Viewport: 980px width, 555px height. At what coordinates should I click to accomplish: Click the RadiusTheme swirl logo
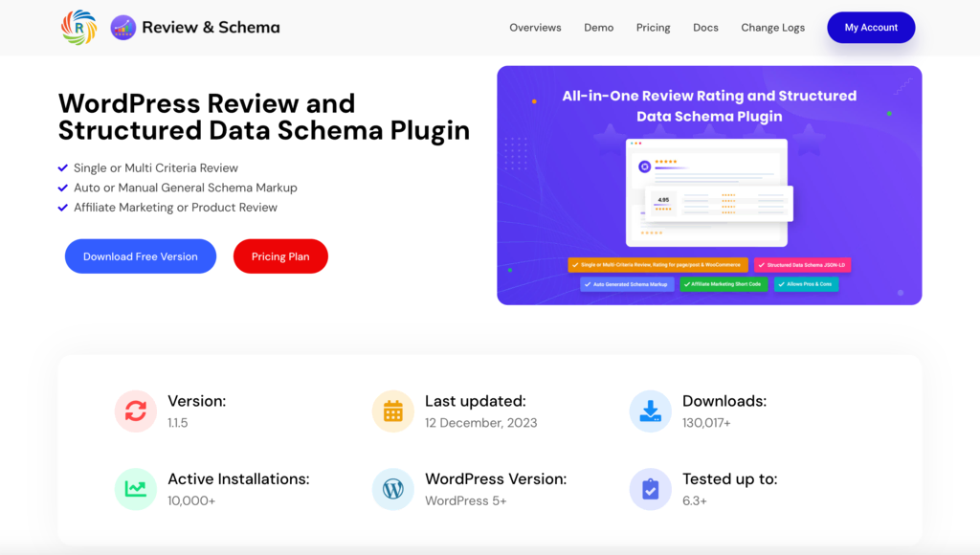click(78, 28)
